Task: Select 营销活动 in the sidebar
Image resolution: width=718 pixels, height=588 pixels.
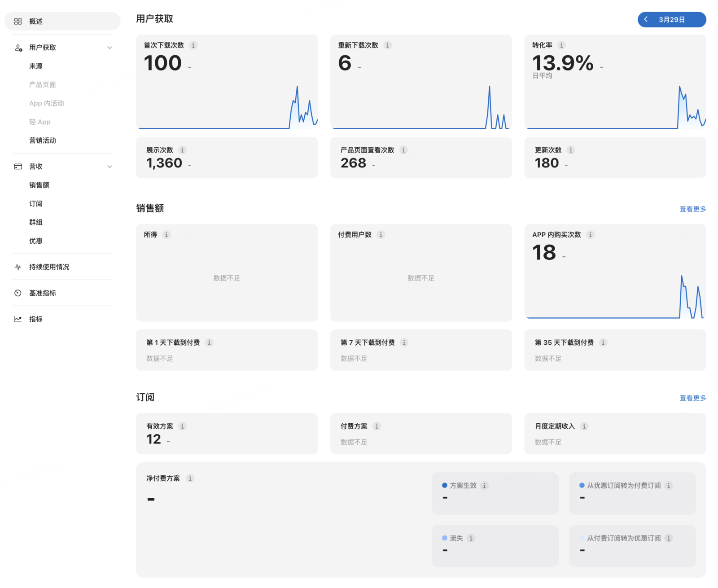Action: 43,140
